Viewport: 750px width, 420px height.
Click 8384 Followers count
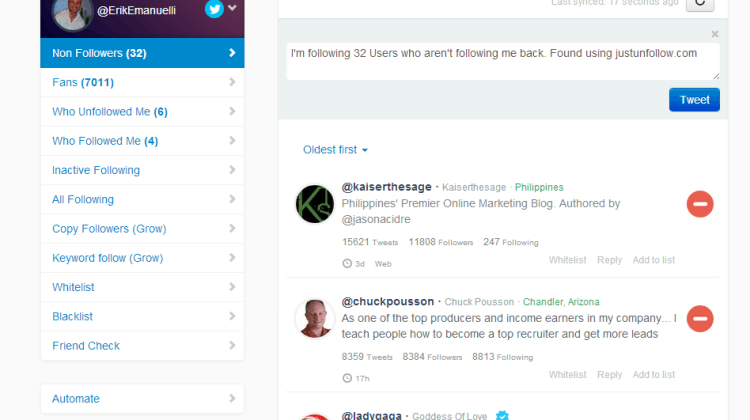coord(432,357)
